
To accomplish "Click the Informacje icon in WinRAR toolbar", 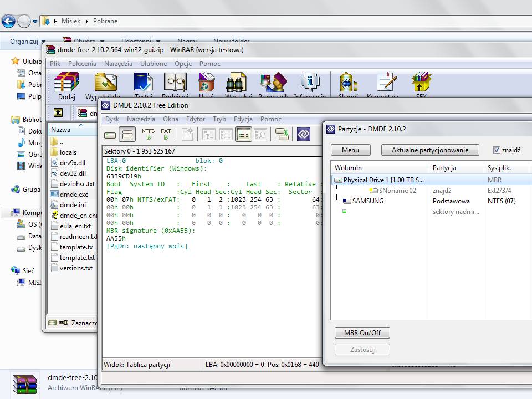I will click(310, 82).
